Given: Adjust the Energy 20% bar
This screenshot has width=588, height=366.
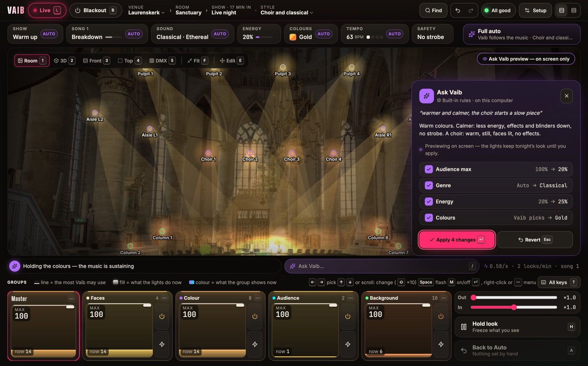Looking at the screenshot, I should point(264,37).
